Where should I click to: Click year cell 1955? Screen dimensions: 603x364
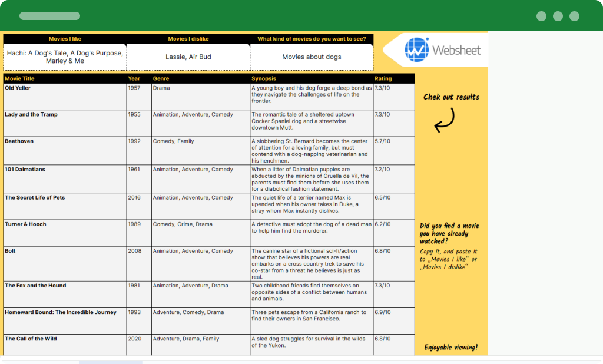click(139, 123)
